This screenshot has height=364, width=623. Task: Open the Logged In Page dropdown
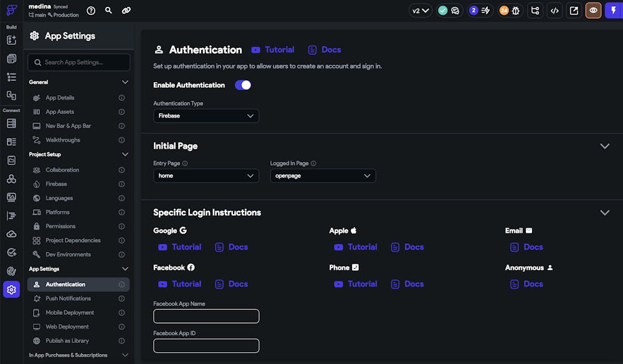(323, 176)
